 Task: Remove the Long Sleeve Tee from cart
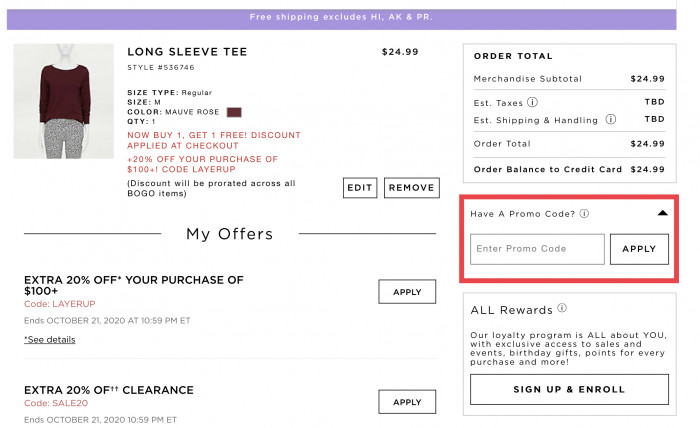(x=411, y=187)
